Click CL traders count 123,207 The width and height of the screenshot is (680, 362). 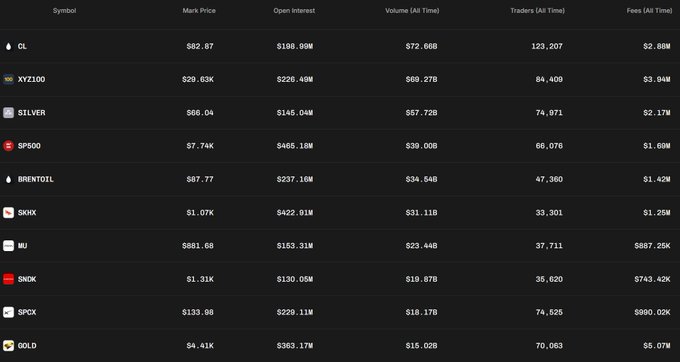[547, 46]
